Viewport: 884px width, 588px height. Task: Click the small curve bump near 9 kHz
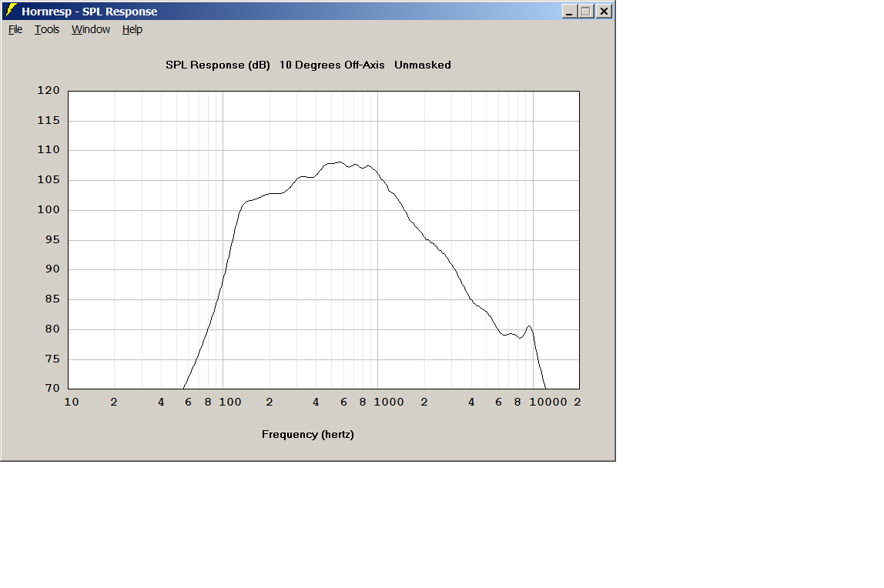coord(529,326)
